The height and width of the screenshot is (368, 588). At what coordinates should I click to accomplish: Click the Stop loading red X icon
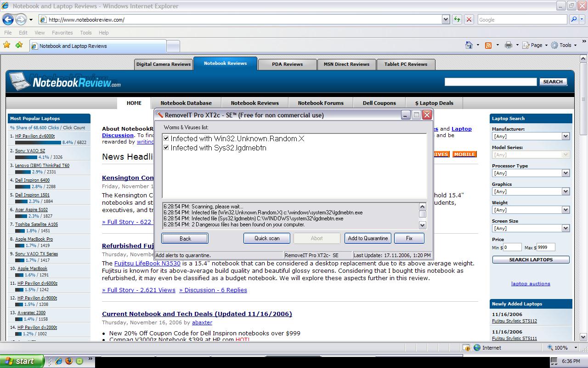point(469,19)
